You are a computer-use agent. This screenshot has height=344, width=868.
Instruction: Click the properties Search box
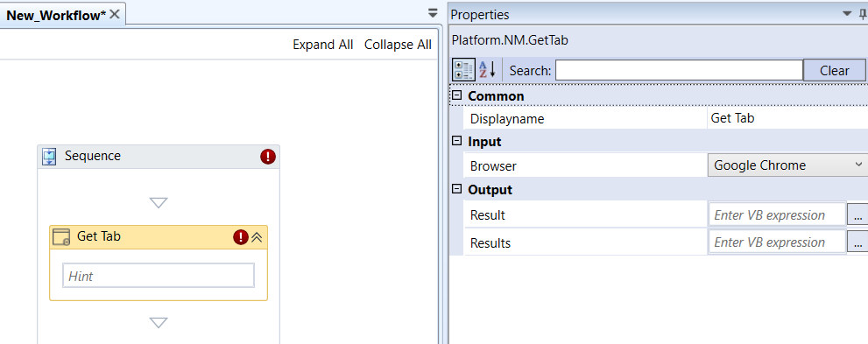(679, 70)
